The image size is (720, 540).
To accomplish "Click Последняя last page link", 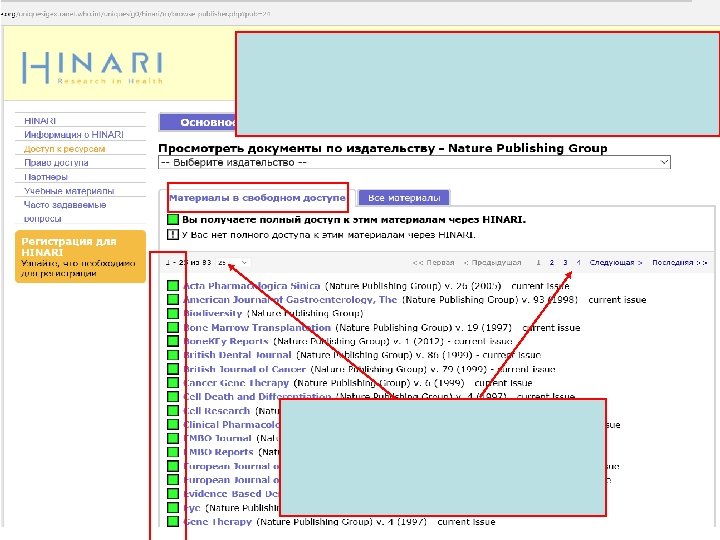I will point(680,262).
